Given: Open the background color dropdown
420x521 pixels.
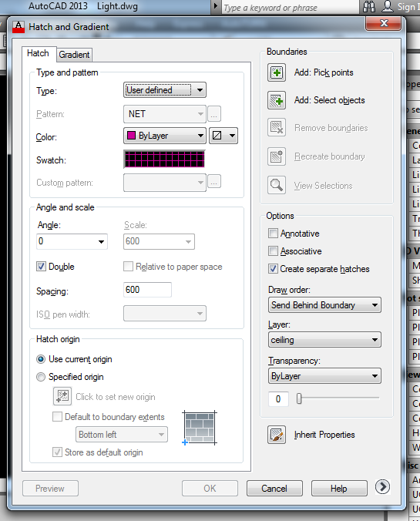Looking at the screenshot, I should [223, 136].
